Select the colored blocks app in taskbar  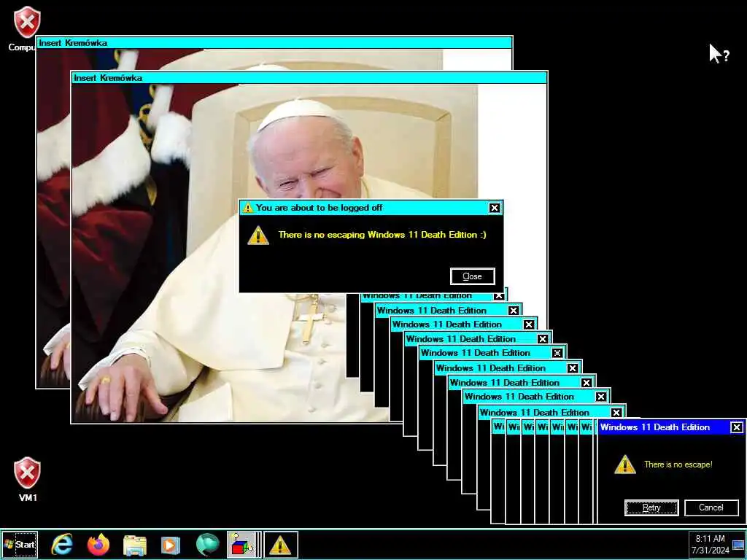241,544
